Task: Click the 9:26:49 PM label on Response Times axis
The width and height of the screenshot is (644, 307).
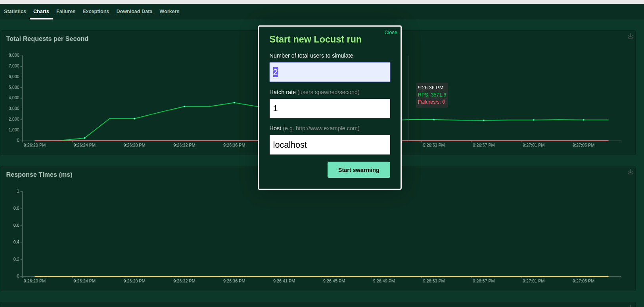Action: (384, 281)
